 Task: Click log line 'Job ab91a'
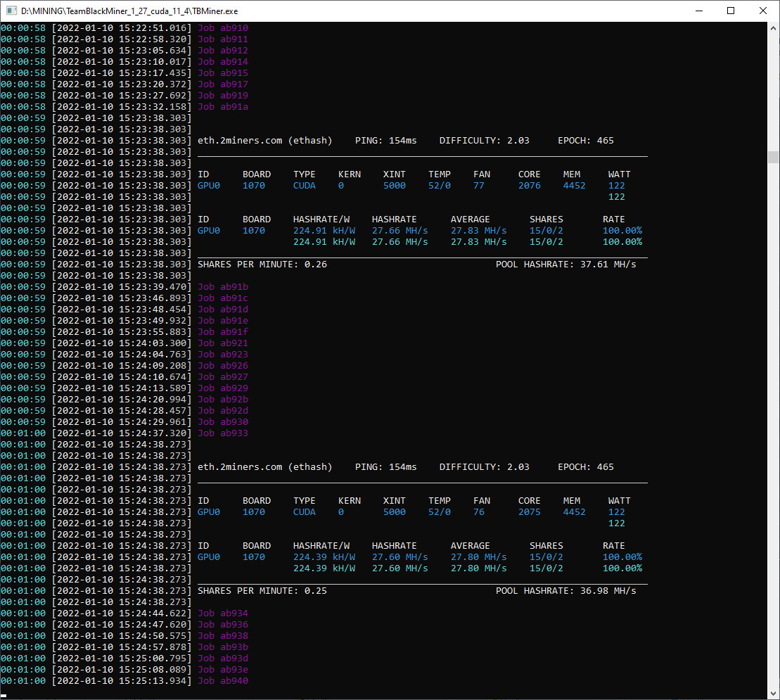coord(223,107)
